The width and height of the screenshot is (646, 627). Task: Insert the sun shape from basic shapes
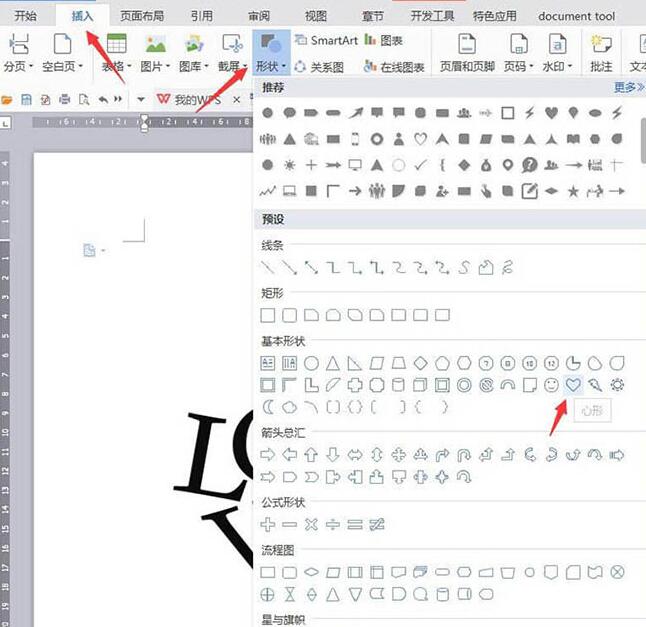617,385
